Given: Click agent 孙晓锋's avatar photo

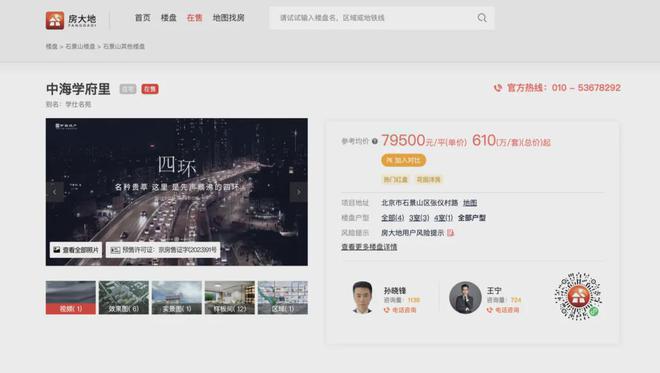Looking at the screenshot, I should [x=362, y=298].
